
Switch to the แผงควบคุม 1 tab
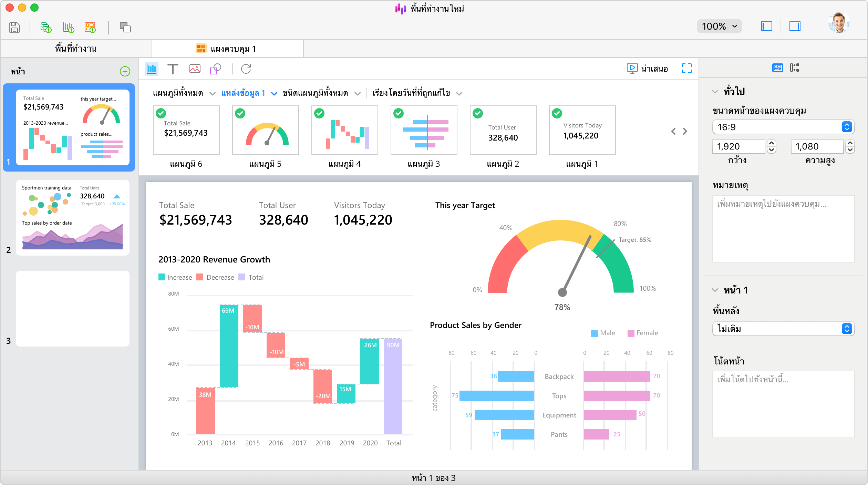(x=227, y=49)
